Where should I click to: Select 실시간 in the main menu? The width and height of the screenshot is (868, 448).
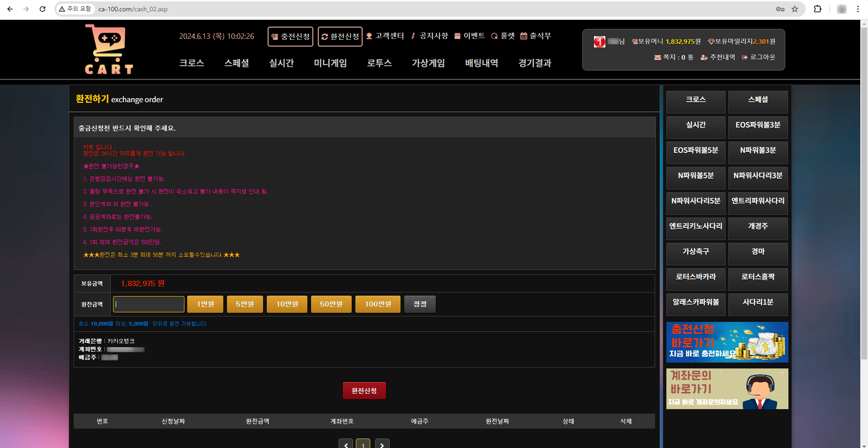[281, 63]
